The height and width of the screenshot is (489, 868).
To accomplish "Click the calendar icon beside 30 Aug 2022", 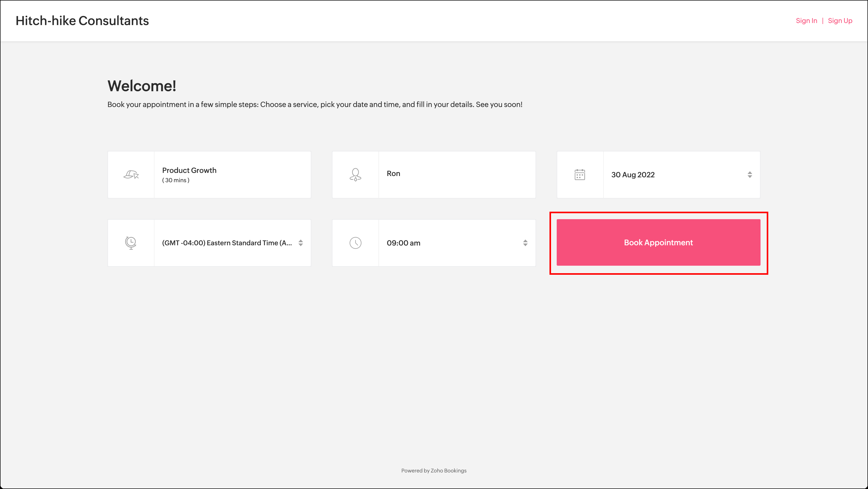I will click(x=579, y=174).
